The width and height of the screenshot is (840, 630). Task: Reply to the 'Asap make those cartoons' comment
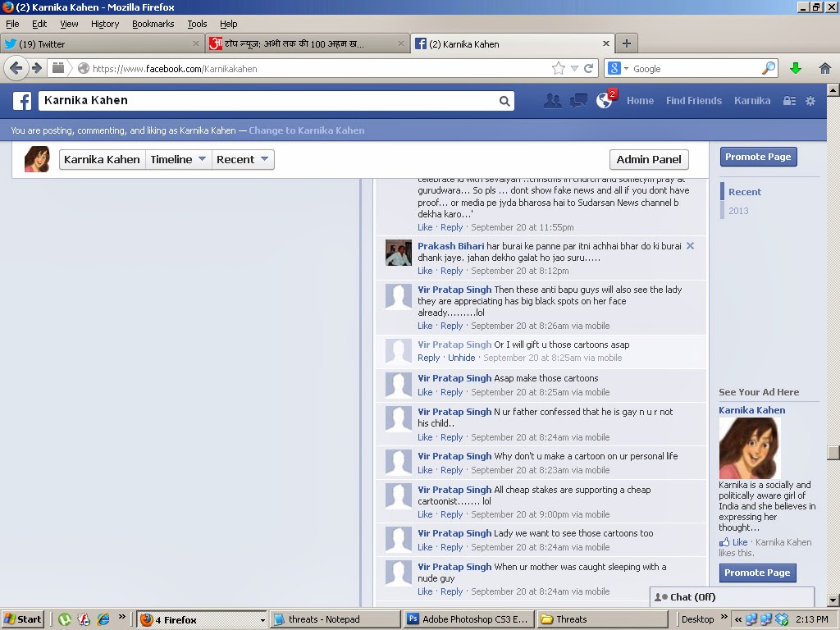click(452, 392)
